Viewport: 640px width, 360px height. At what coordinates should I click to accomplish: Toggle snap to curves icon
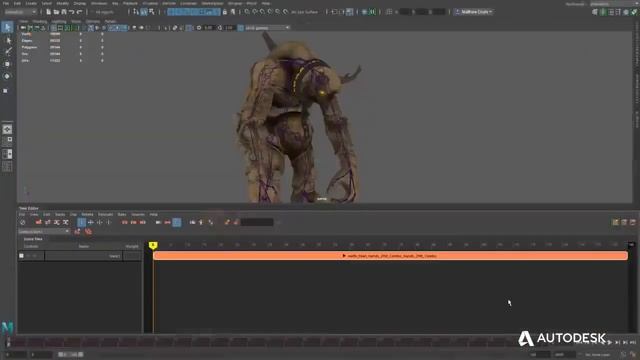[255, 12]
